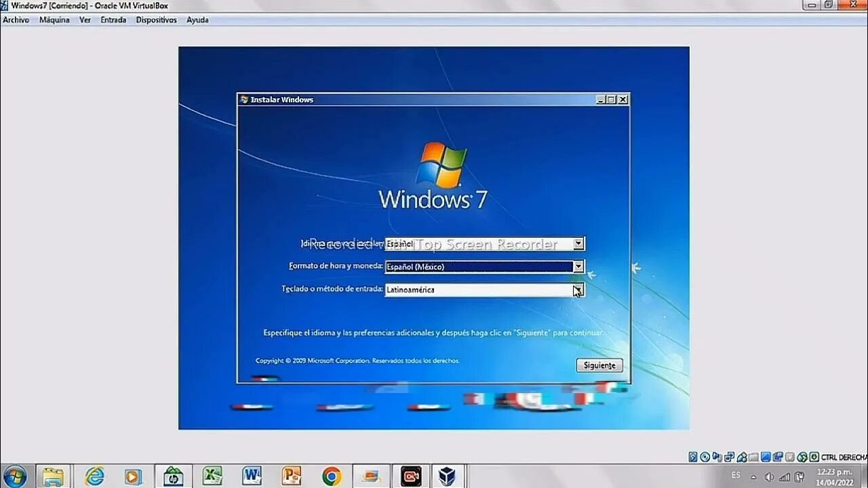Launch PowerPoint from the taskbar
This screenshot has height=488, width=868.
click(292, 476)
